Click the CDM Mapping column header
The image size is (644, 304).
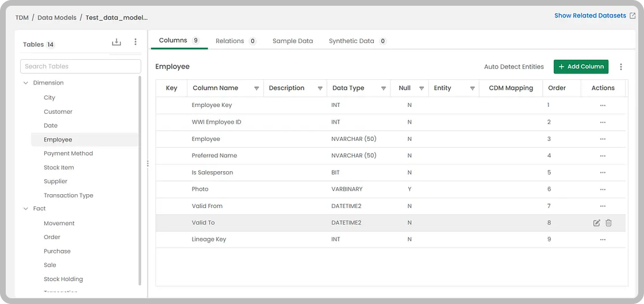pos(511,88)
